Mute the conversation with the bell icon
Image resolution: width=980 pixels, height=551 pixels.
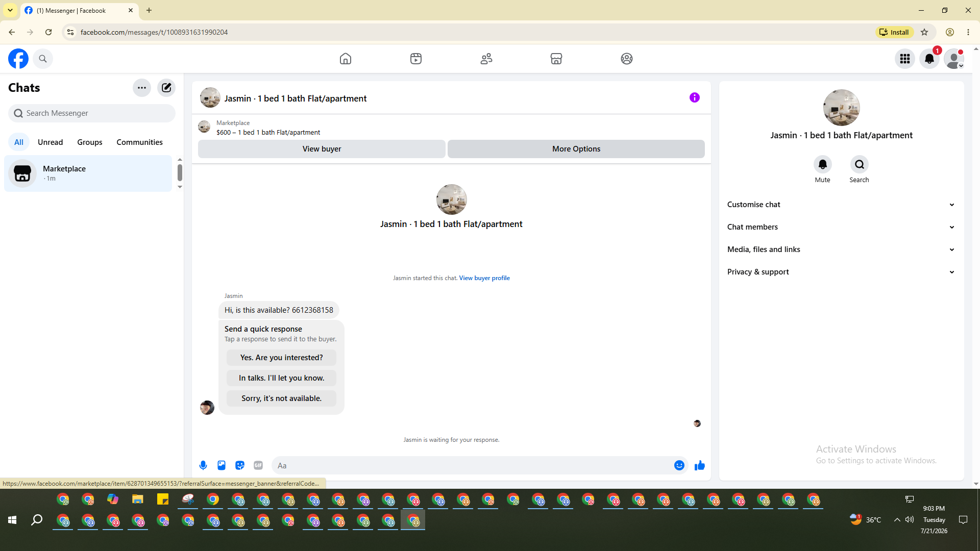point(823,164)
